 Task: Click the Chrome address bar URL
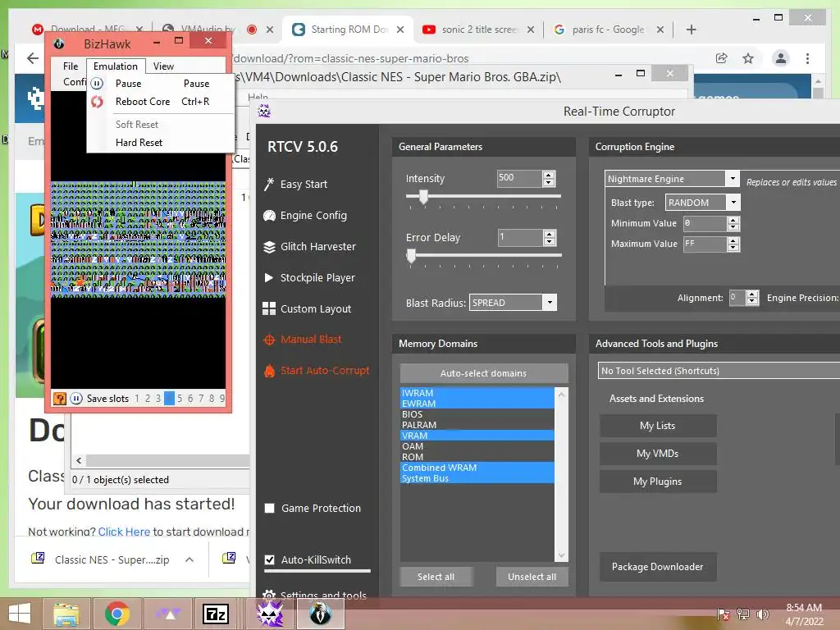pyautogui.click(x=351, y=58)
